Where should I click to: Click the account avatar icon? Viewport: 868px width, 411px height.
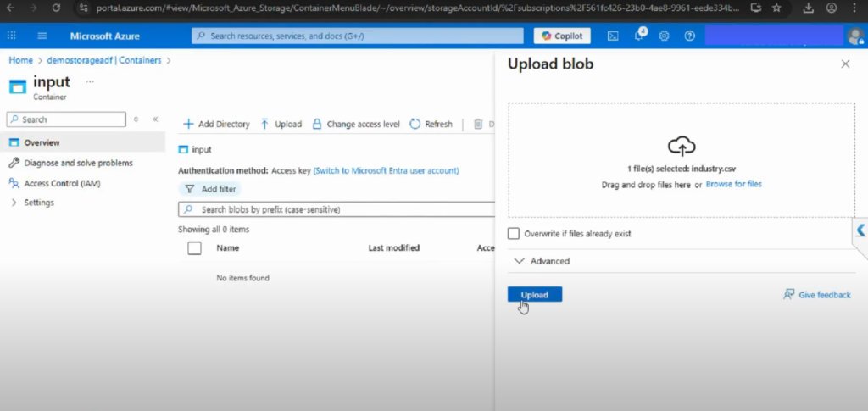click(855, 36)
